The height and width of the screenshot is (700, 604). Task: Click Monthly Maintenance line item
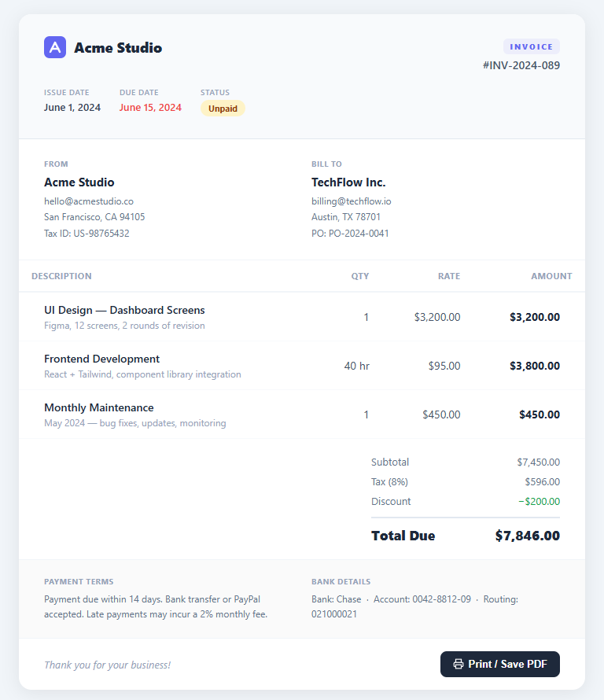[98, 407]
